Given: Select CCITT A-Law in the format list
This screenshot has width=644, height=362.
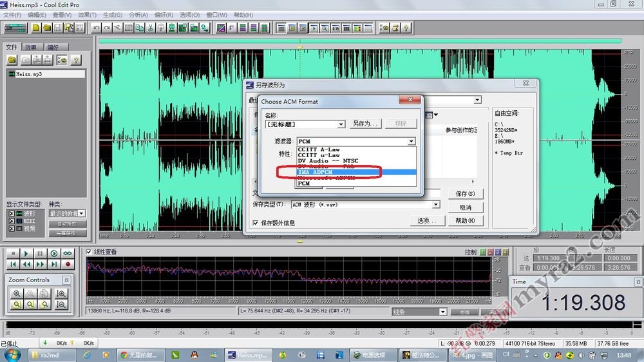Looking at the screenshot, I should coord(356,149).
